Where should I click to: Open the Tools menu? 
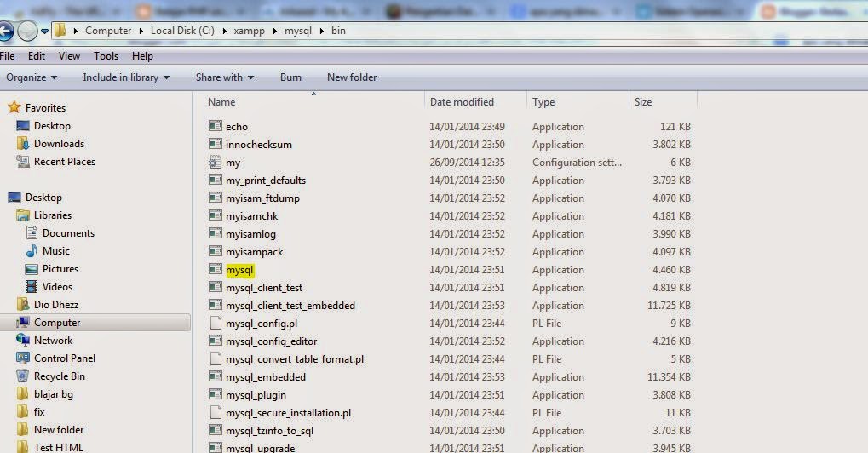(106, 56)
